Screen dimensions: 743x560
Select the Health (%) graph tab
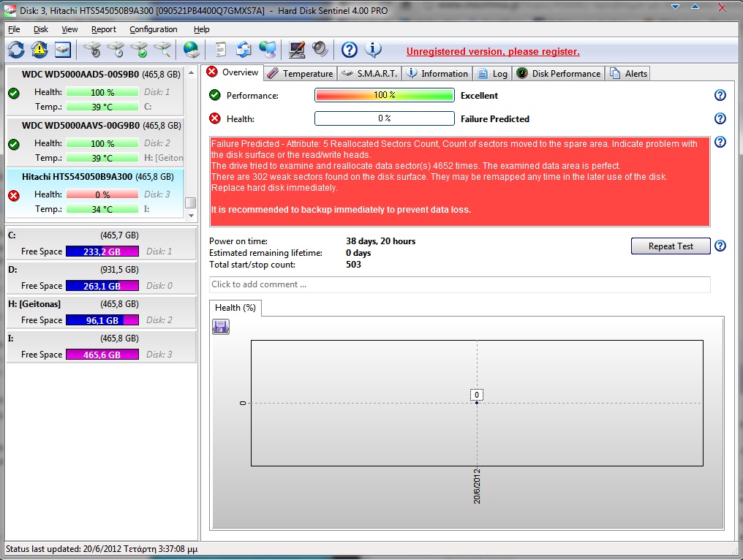coord(235,308)
